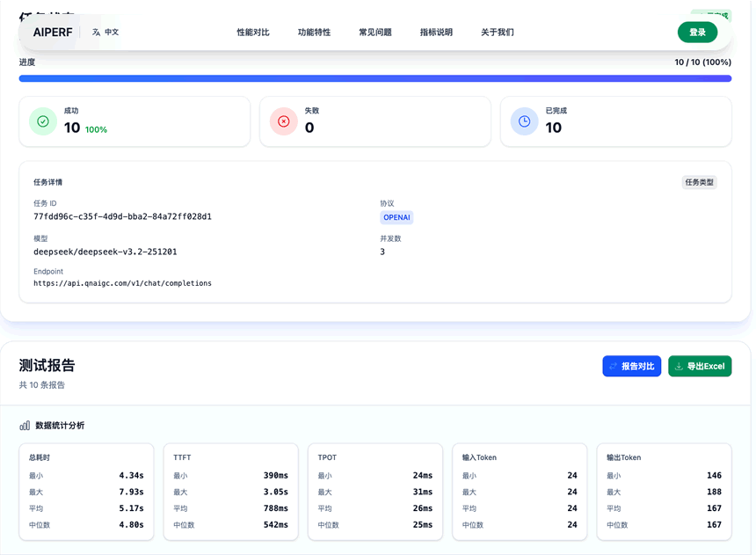The image size is (756, 555).
Task: Click the translate icon beside 中文
Action: click(x=95, y=31)
